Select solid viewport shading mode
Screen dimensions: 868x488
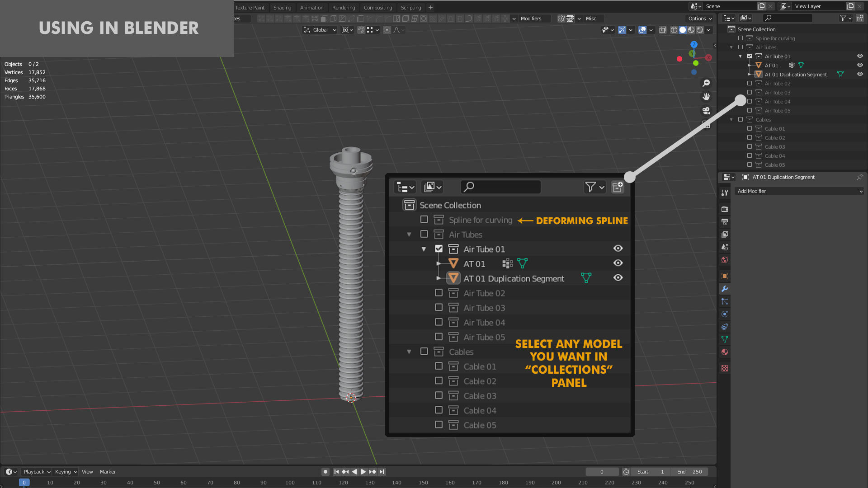(683, 30)
